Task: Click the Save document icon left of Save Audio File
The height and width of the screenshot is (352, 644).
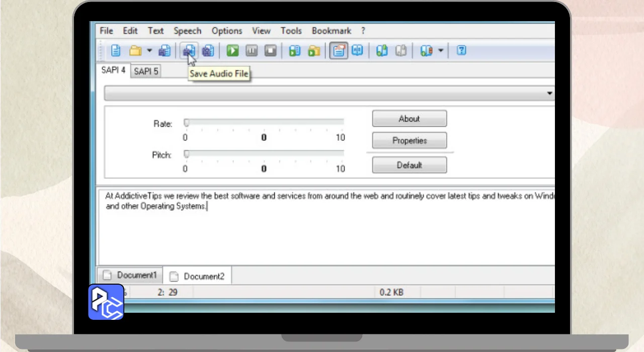Action: 165,50
